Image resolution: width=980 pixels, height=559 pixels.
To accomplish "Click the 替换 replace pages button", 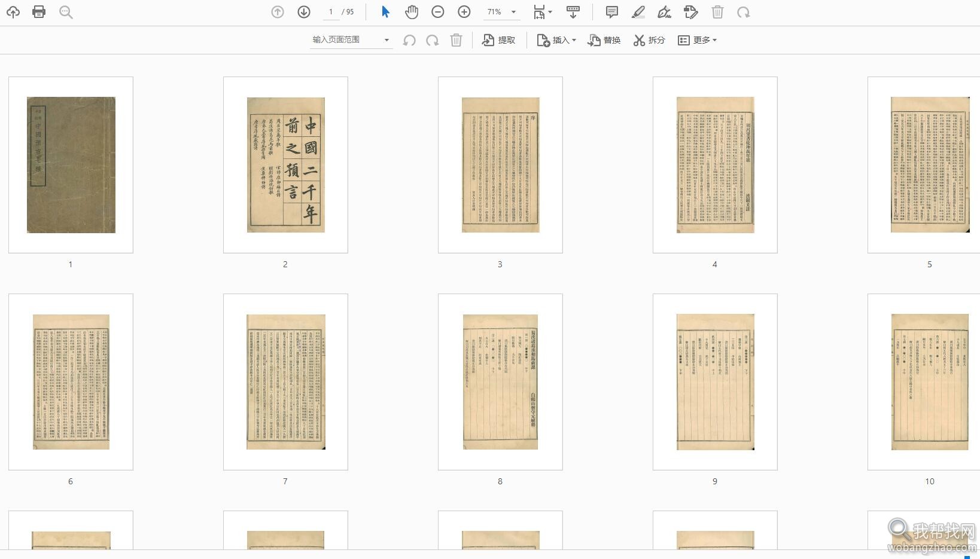I will tap(604, 40).
